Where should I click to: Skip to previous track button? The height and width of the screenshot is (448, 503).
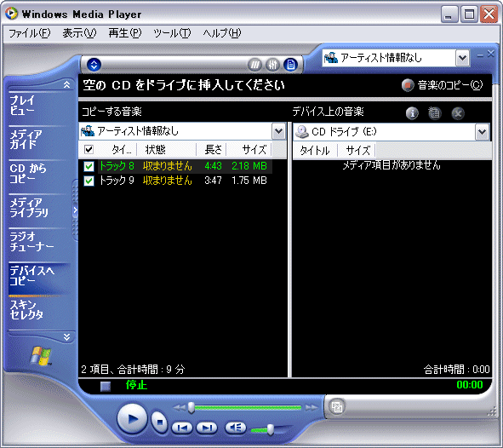coord(182,428)
